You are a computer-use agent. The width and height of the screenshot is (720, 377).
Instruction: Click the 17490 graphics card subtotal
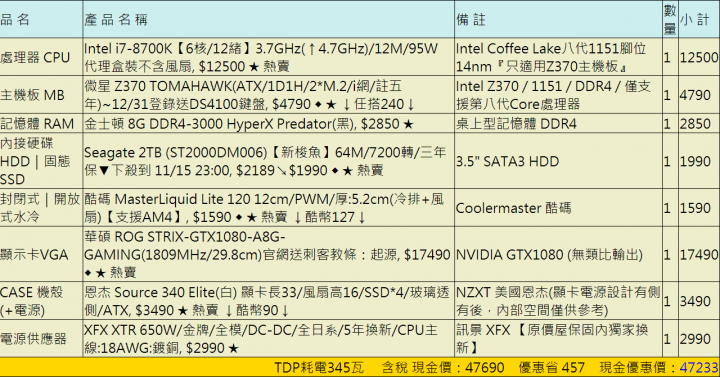coord(699,255)
